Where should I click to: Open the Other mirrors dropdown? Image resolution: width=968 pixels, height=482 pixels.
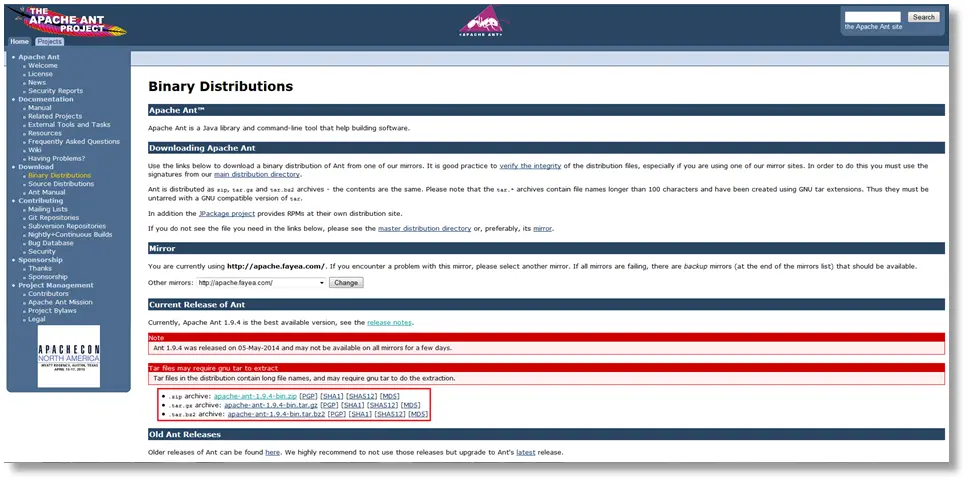[x=261, y=283]
